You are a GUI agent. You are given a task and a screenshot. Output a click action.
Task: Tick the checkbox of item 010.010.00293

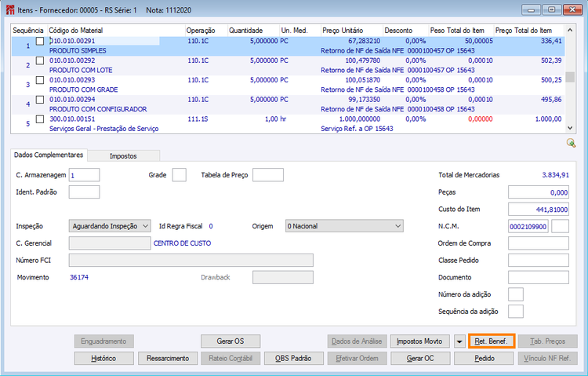(40, 80)
